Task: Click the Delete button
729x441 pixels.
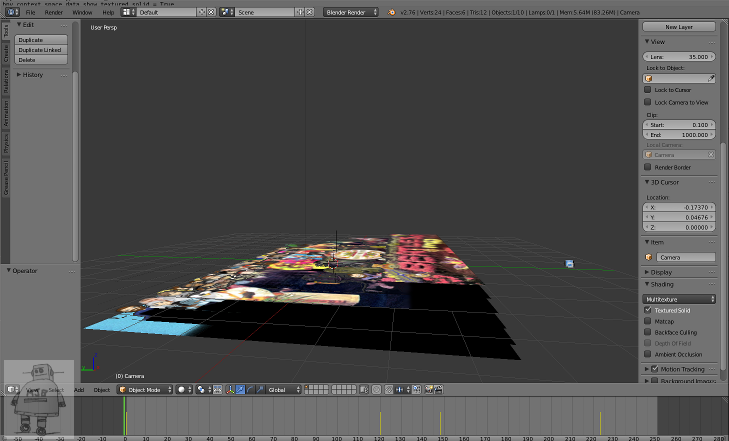Action: pos(41,60)
